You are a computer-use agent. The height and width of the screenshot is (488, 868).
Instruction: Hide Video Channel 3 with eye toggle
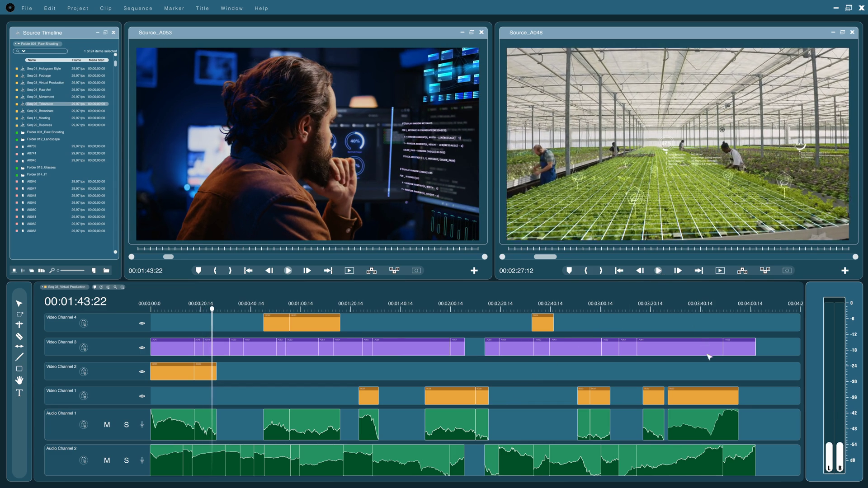click(x=142, y=347)
